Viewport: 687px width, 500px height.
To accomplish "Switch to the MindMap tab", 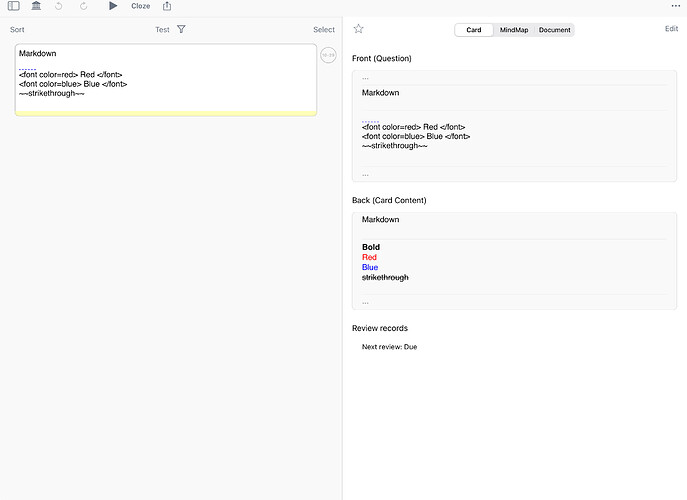I will 514,30.
